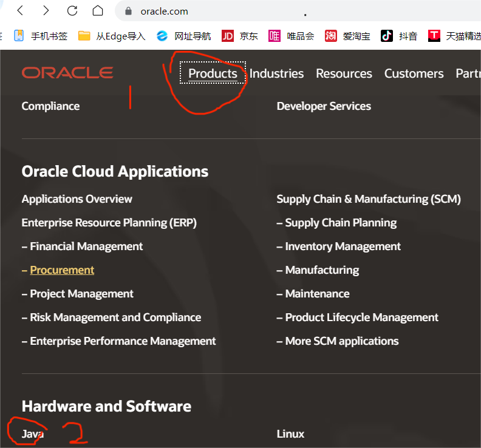Open the 网址导航 bookmark
This screenshot has width=481, height=448.
tap(183, 36)
